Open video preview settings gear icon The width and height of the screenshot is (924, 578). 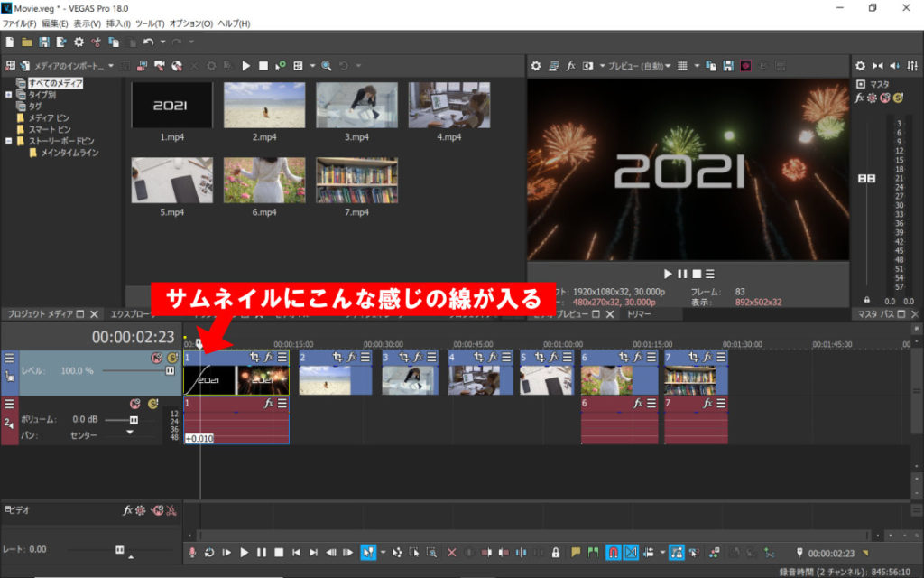536,66
